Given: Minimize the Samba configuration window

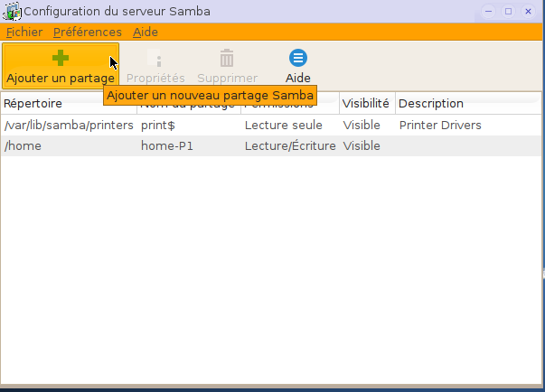Looking at the screenshot, I should pos(488,12).
